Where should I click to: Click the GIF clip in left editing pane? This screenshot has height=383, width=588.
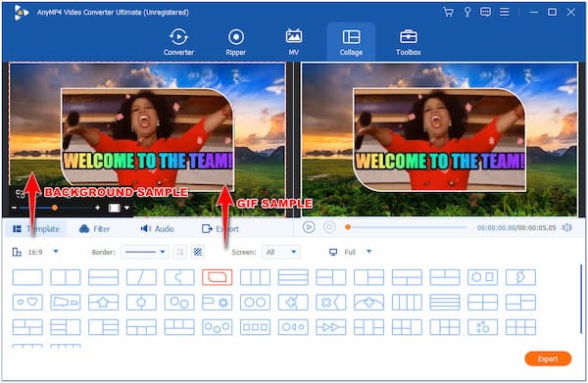click(x=148, y=139)
